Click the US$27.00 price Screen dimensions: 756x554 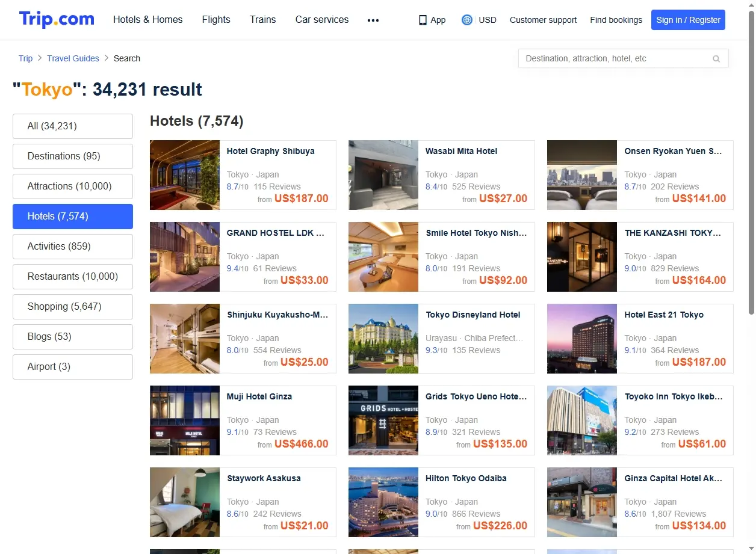click(503, 199)
